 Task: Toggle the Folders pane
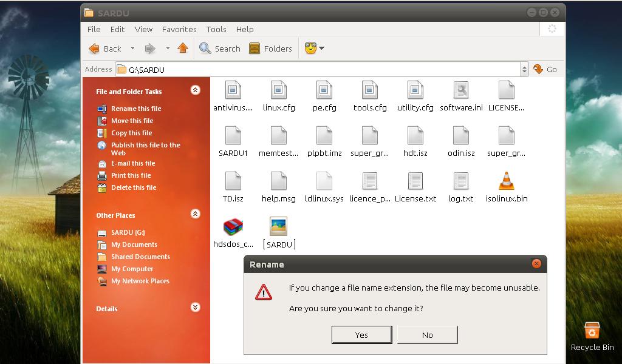(x=270, y=49)
